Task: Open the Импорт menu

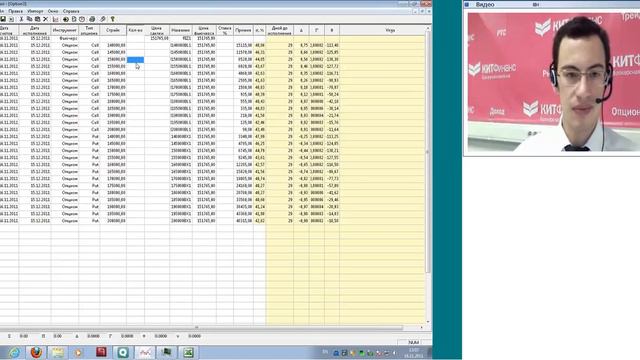Action: point(35,11)
